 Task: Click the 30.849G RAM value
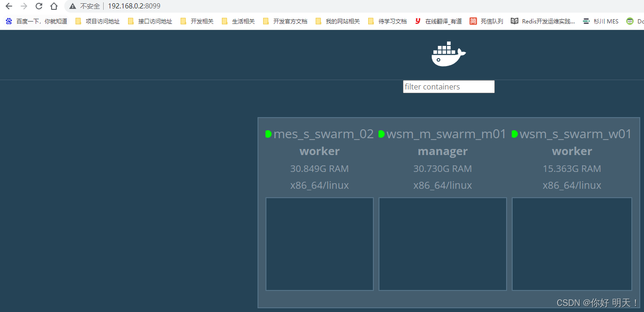pos(319,169)
